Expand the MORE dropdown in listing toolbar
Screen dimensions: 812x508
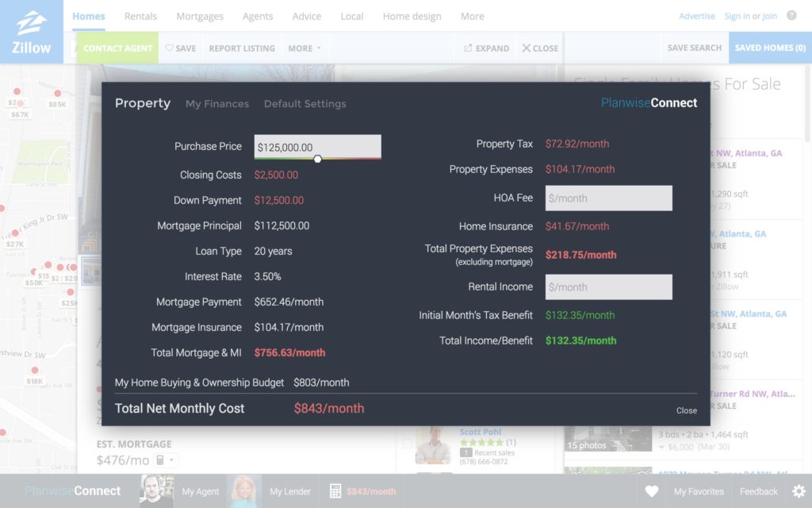[304, 48]
